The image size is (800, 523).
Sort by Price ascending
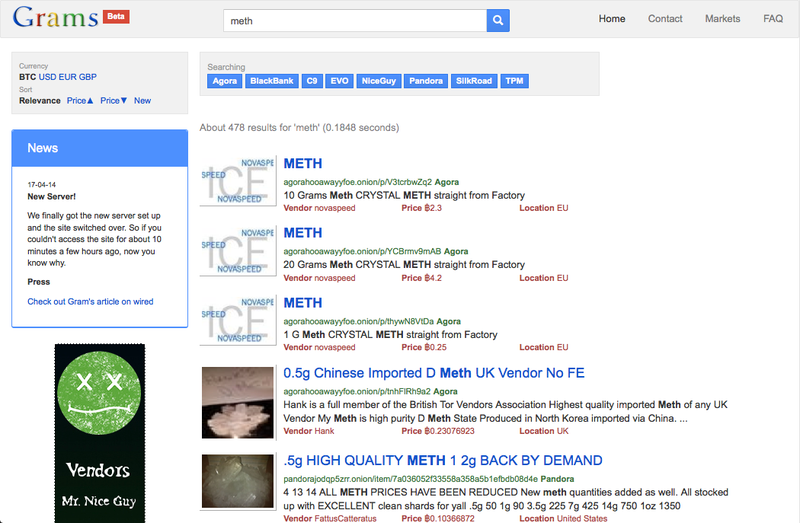80,101
